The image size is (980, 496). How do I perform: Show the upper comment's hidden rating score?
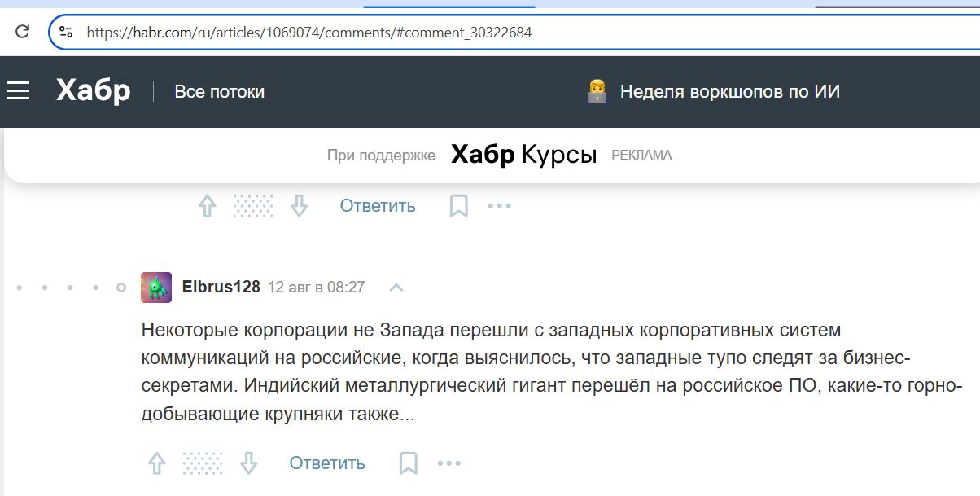[253, 206]
